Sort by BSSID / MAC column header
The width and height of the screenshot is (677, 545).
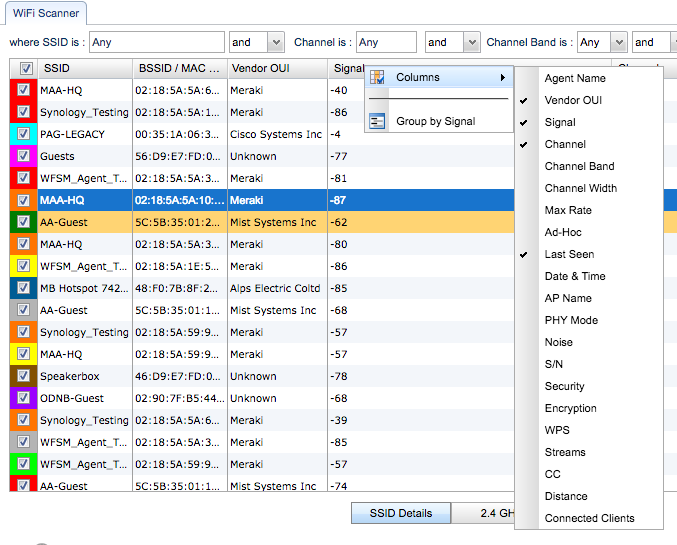coord(180,68)
